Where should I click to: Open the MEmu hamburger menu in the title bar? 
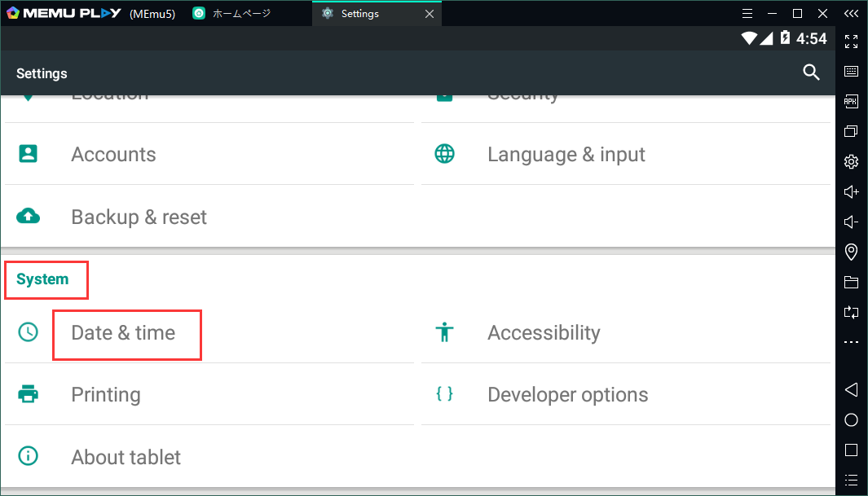coord(747,13)
